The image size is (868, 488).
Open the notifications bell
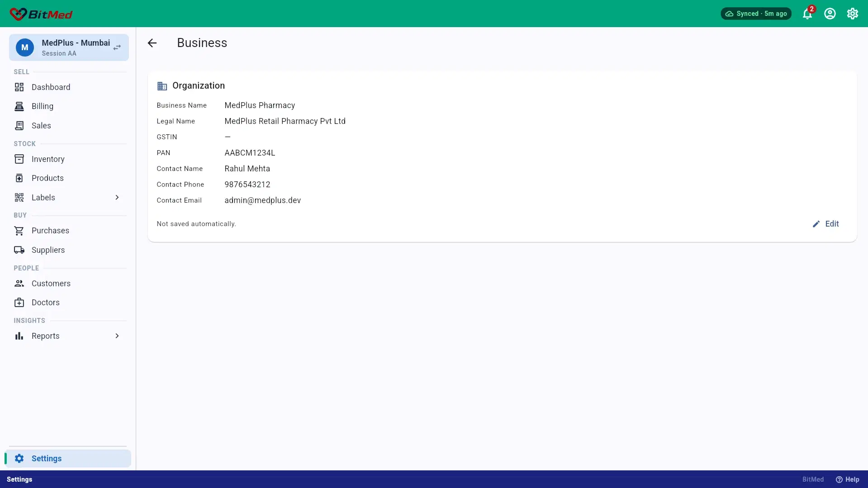[807, 14]
